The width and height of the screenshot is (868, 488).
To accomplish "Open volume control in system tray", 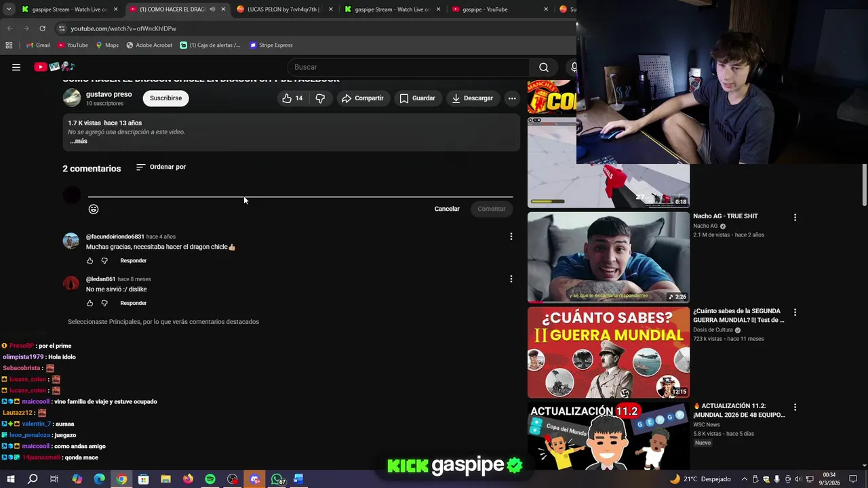I will (797, 479).
